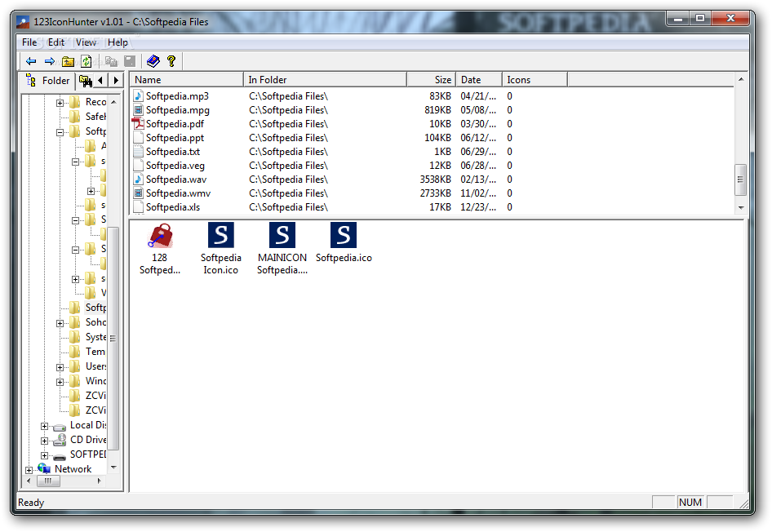This screenshot has width=772, height=532.
Task: Open the Help menu
Action: [118, 42]
